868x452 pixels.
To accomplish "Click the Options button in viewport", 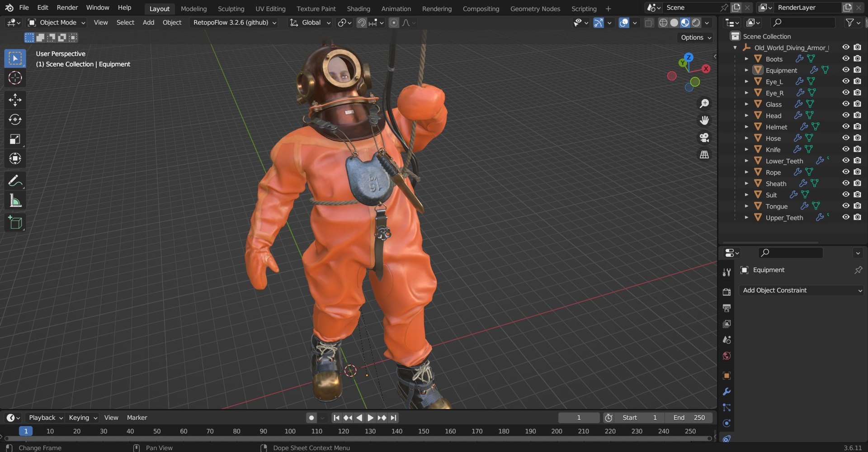I will 696,38.
